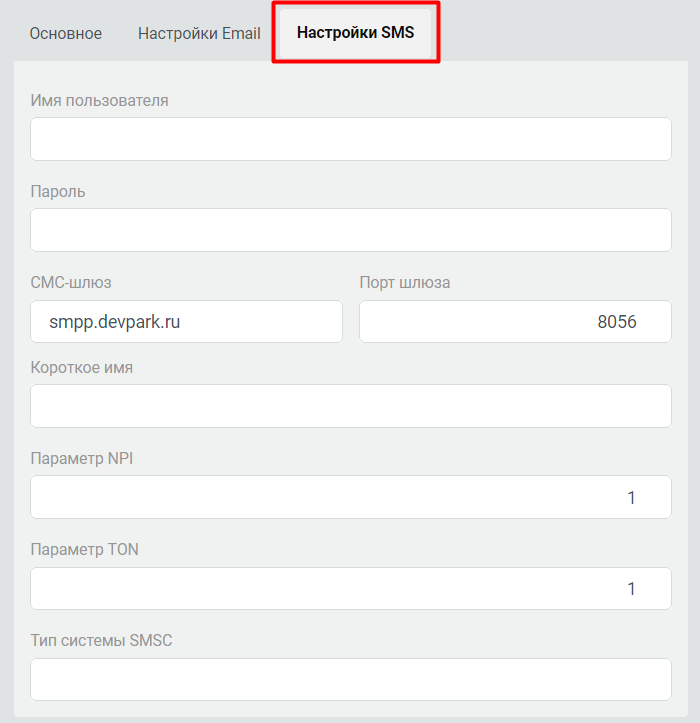Click the Порт шлюза label

[404, 282]
